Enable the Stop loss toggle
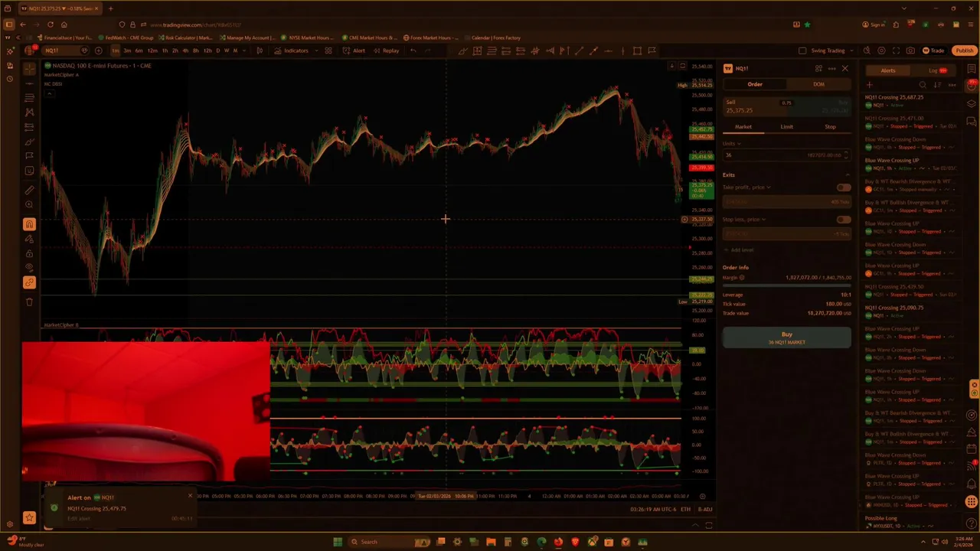Viewport: 980px width, 551px height. [843, 220]
